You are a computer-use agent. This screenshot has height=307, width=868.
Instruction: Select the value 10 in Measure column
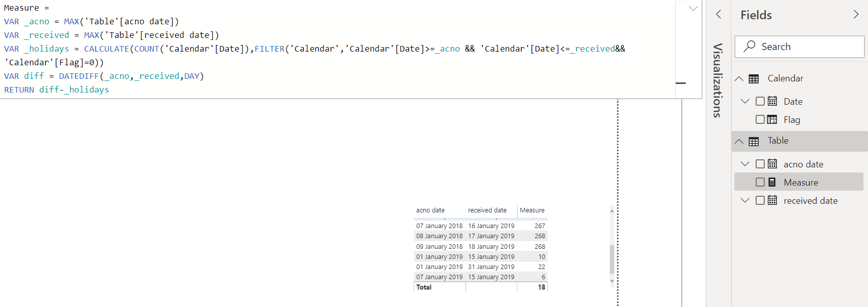[542, 257]
